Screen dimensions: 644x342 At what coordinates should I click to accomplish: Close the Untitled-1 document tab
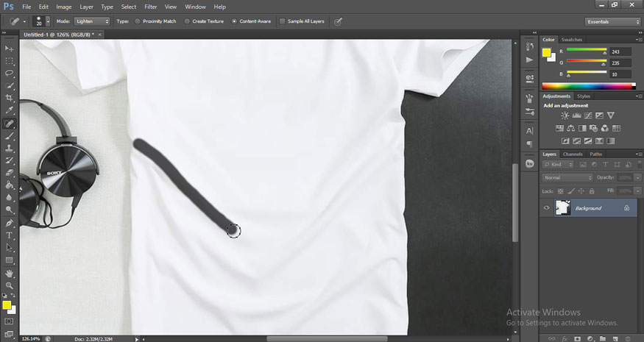99,35
